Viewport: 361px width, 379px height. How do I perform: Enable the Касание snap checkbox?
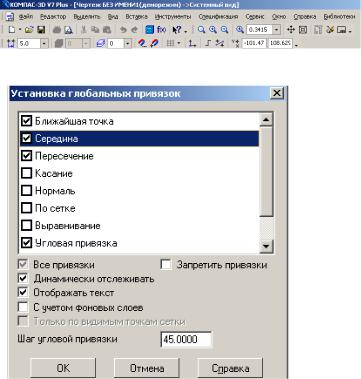pyautogui.click(x=26, y=173)
